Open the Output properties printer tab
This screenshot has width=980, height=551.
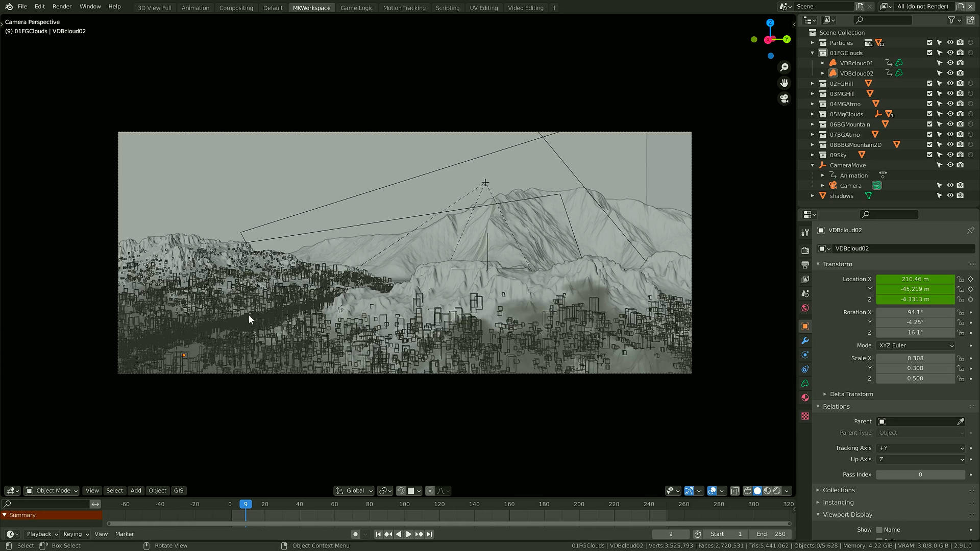point(805,265)
